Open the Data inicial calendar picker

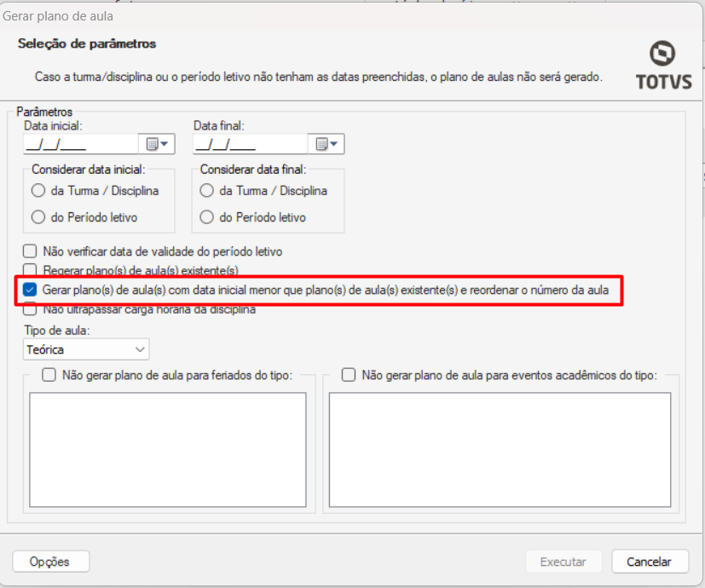click(x=157, y=144)
